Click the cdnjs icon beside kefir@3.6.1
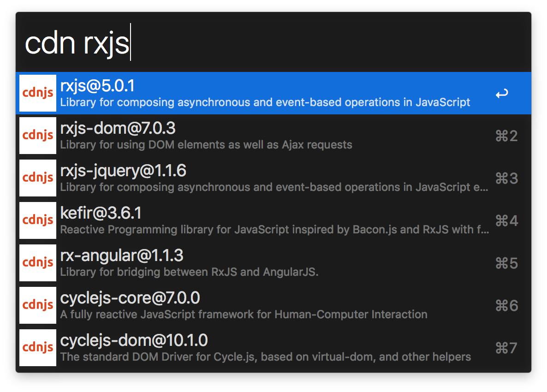 [x=38, y=220]
